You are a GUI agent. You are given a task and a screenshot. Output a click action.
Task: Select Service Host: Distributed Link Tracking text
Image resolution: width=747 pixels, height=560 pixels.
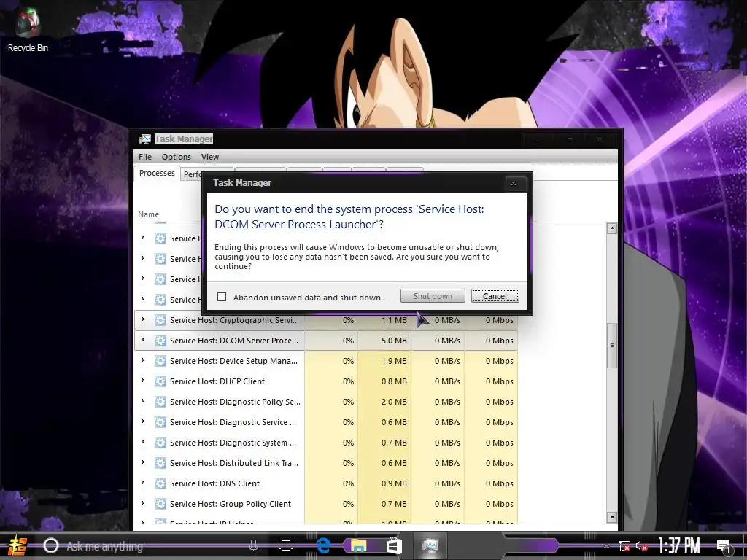pyautogui.click(x=234, y=463)
